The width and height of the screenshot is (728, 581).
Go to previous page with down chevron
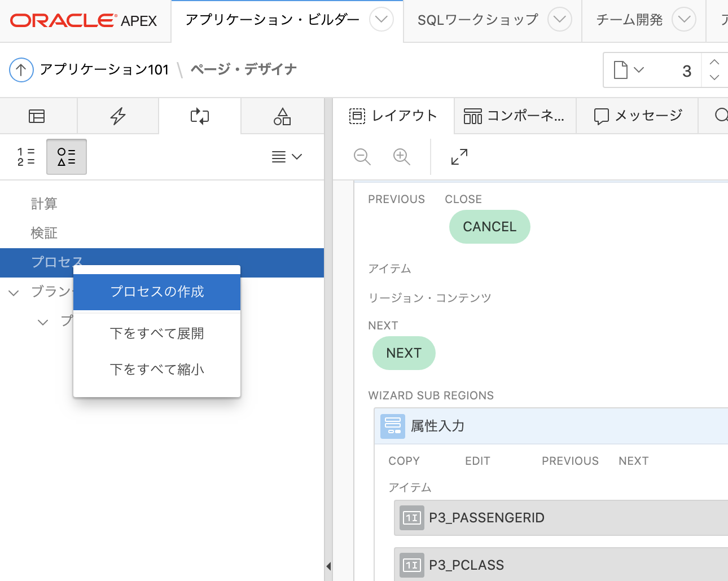[x=714, y=78]
